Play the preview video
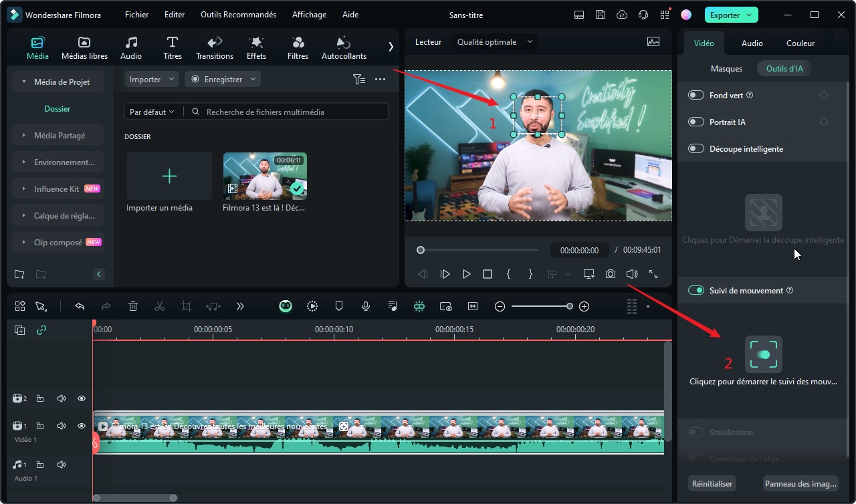The width and height of the screenshot is (856, 504). pos(466,274)
